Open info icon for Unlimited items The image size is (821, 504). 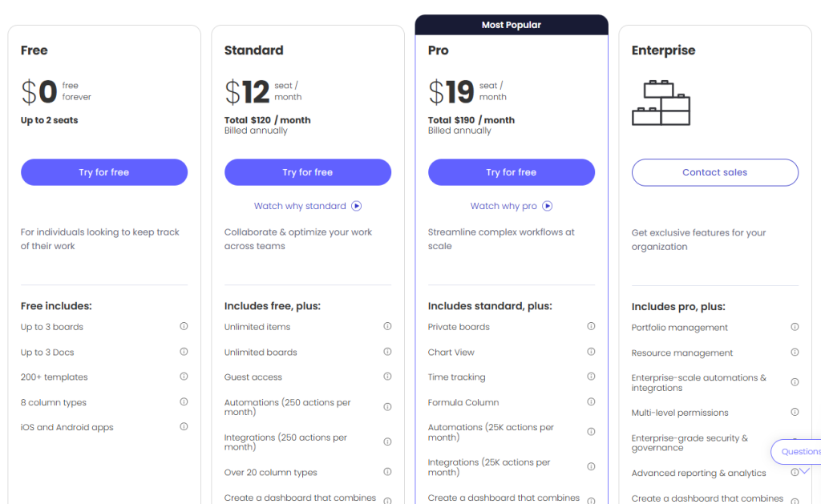[x=387, y=326]
